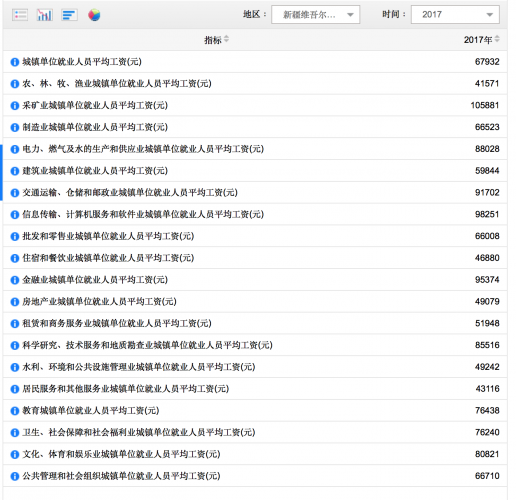Click info icon for 采矿业 wage row
Viewport: 516px width, 500px height.
[x=15, y=106]
